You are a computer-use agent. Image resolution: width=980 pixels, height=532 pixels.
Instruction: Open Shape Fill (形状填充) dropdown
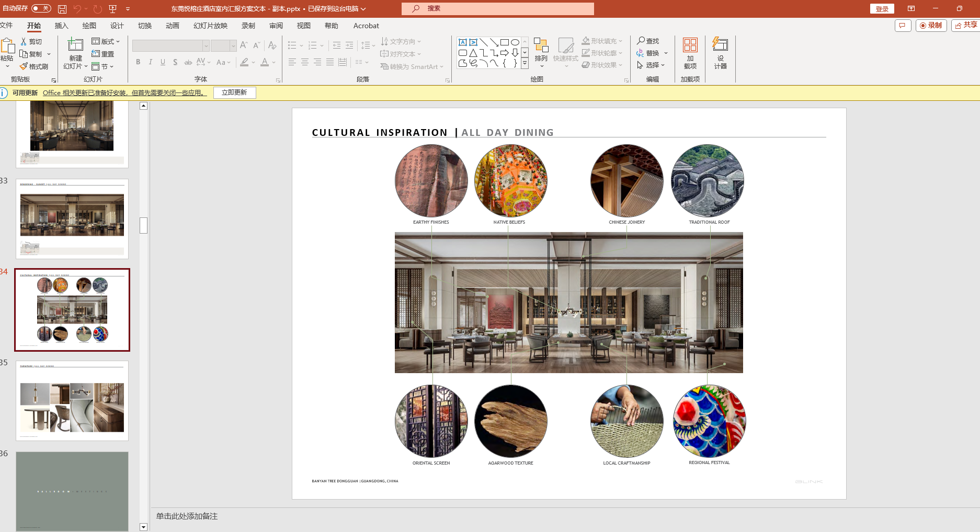(x=602, y=41)
